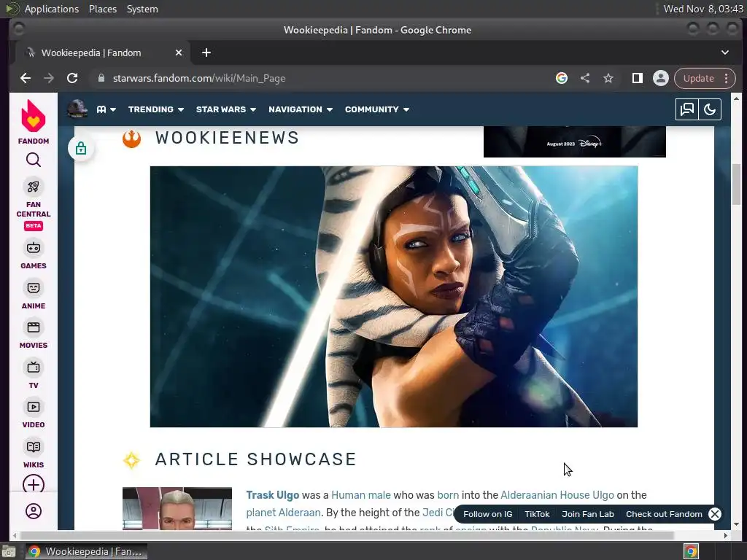Viewport: 747px width, 560px height.
Task: View site information lock icon
Action: [x=101, y=78]
